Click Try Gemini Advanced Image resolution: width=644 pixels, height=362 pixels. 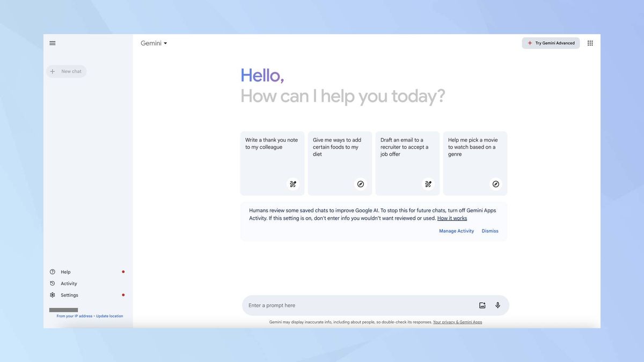551,43
